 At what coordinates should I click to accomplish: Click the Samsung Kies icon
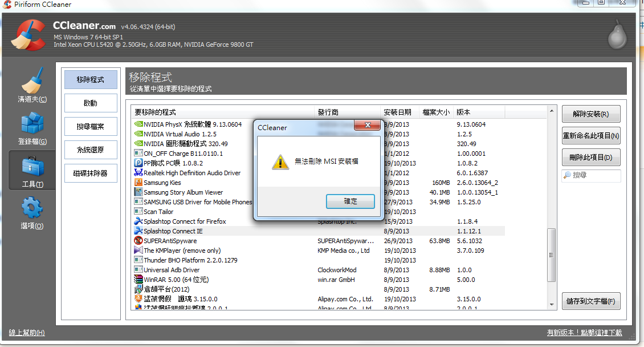point(138,183)
